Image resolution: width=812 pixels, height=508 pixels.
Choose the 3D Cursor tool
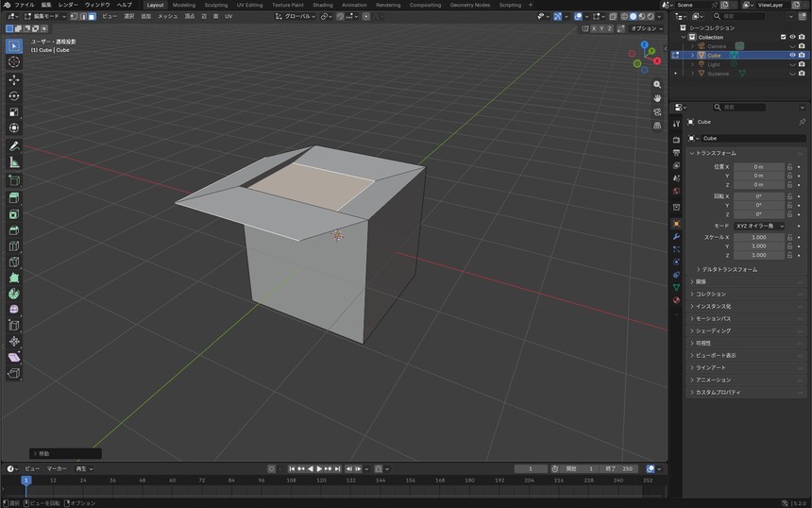[x=14, y=62]
